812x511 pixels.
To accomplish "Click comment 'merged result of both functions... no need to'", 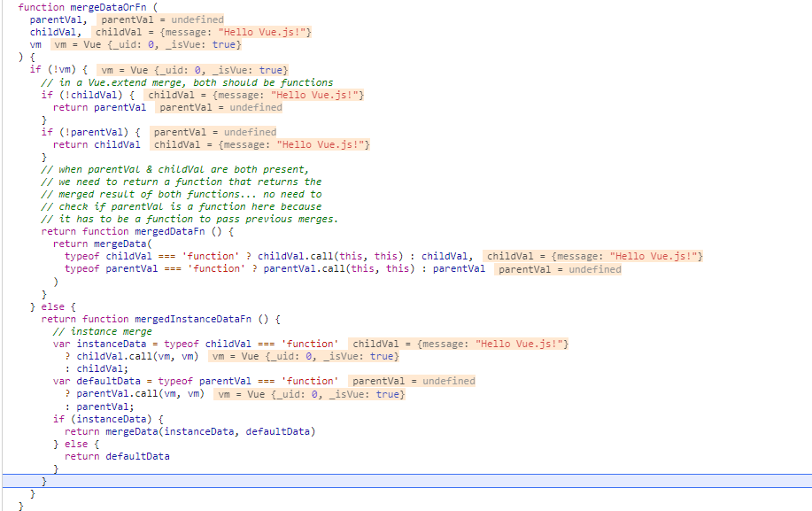I will [182, 194].
